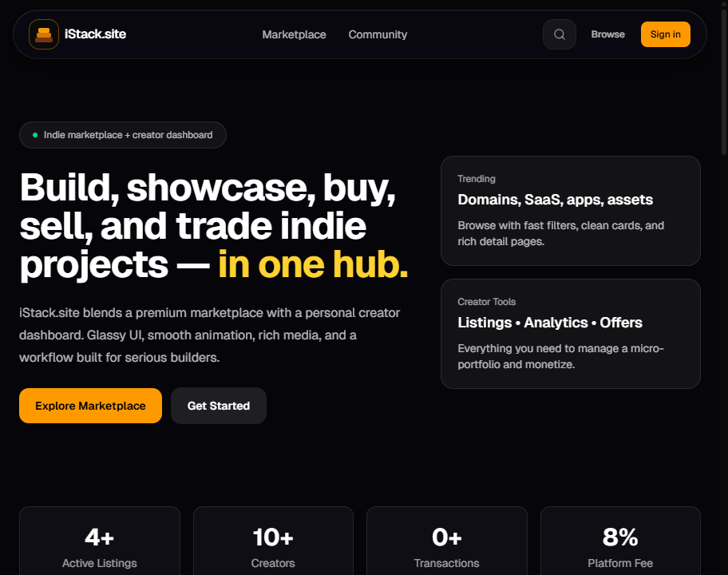This screenshot has height=575, width=728.
Task: Click the 10+ Creators stat card
Action: coord(273,541)
